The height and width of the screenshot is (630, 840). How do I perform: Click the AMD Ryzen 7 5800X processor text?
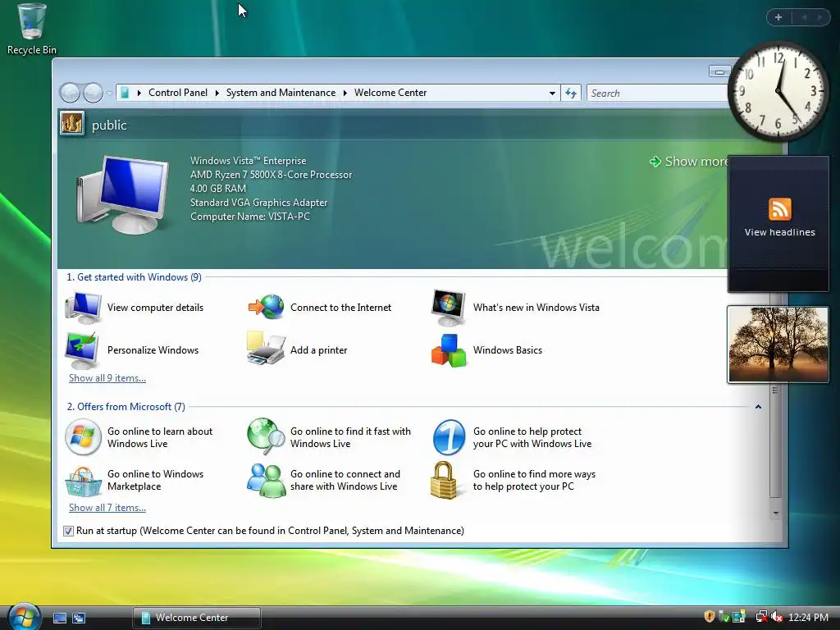pyautogui.click(x=271, y=175)
